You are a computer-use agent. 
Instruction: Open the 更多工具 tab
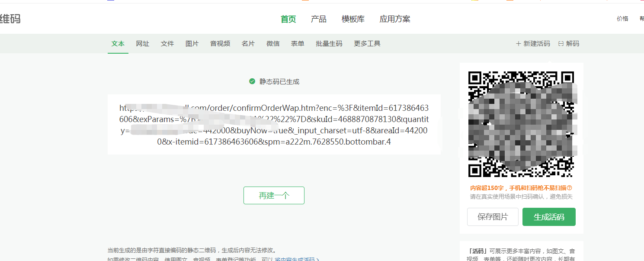point(367,44)
